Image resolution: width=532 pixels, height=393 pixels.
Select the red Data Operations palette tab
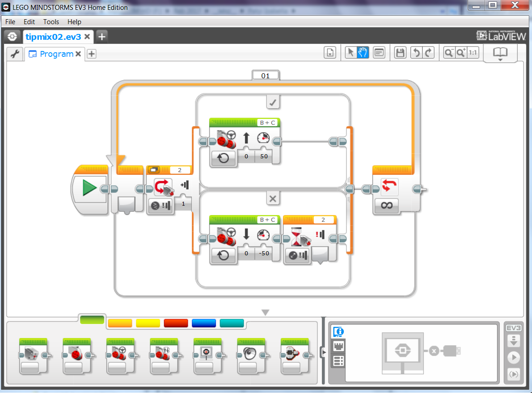point(176,323)
